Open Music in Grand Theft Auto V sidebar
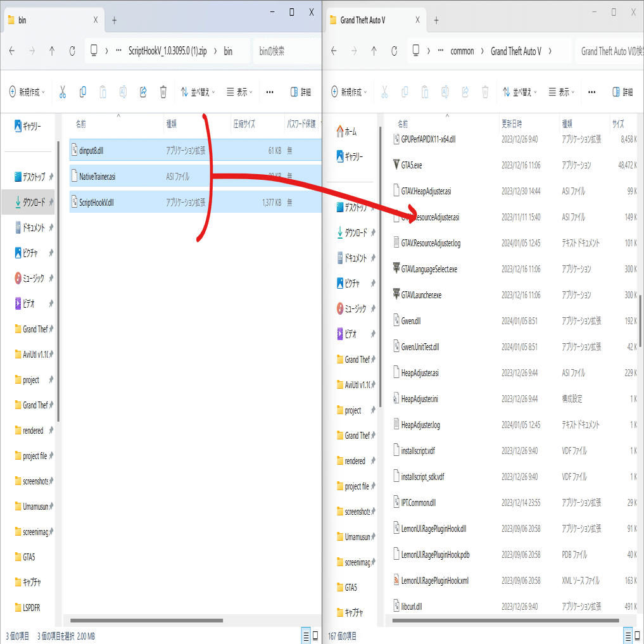The height and width of the screenshot is (644, 644). (x=351, y=308)
